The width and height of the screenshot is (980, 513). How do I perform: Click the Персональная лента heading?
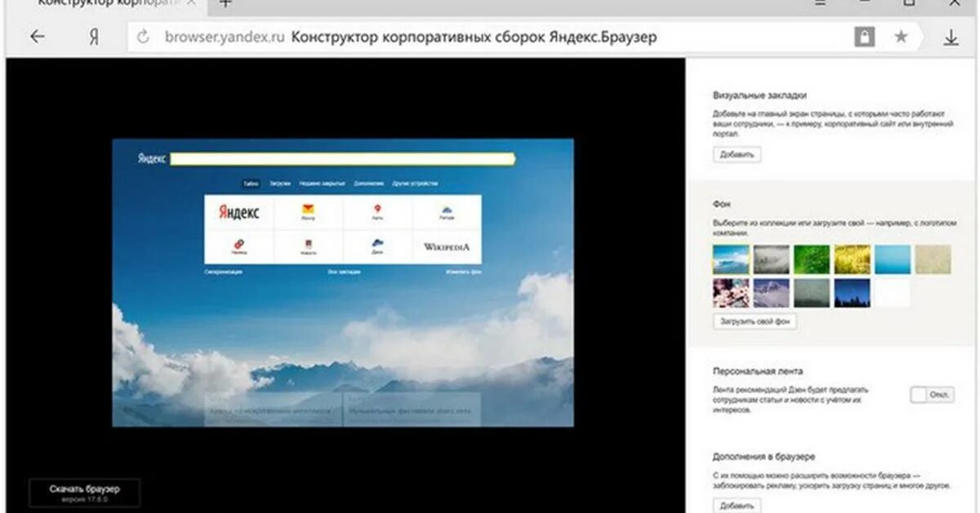758,370
